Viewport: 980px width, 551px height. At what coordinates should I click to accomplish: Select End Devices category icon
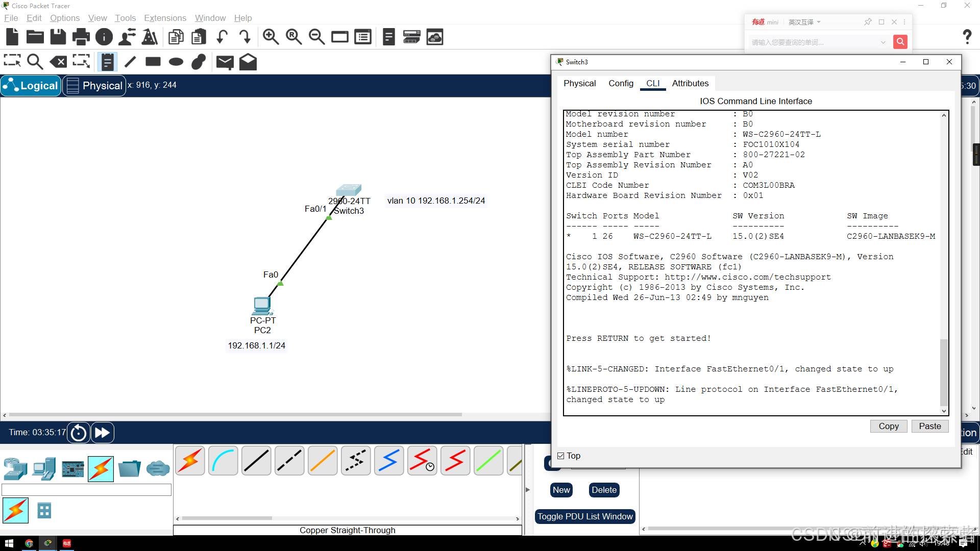[44, 468]
